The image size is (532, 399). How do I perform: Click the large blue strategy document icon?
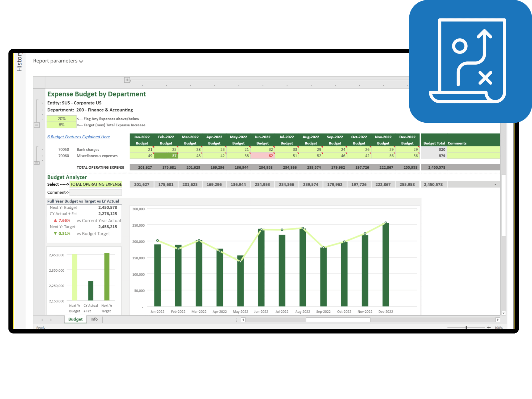click(470, 61)
